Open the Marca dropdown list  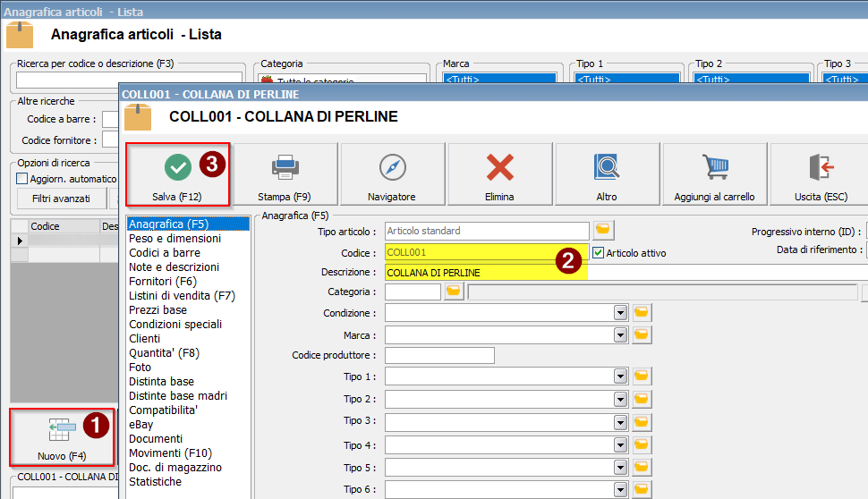619,334
